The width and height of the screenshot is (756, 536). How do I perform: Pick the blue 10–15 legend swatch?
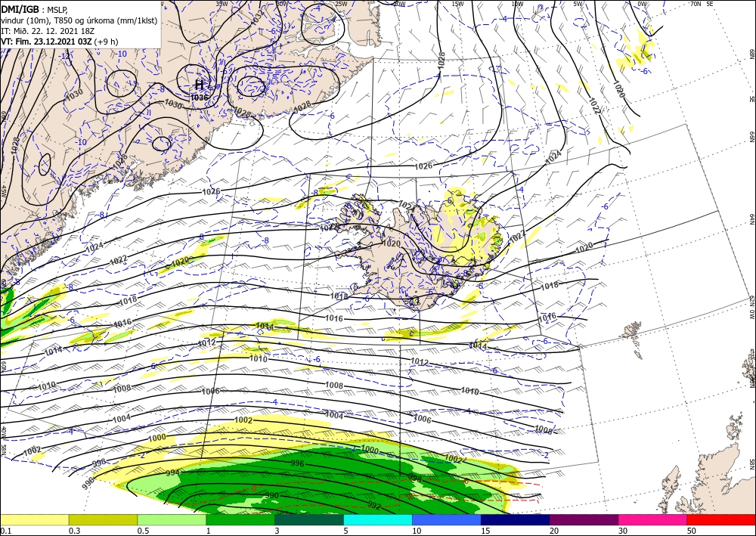pyautogui.click(x=447, y=519)
